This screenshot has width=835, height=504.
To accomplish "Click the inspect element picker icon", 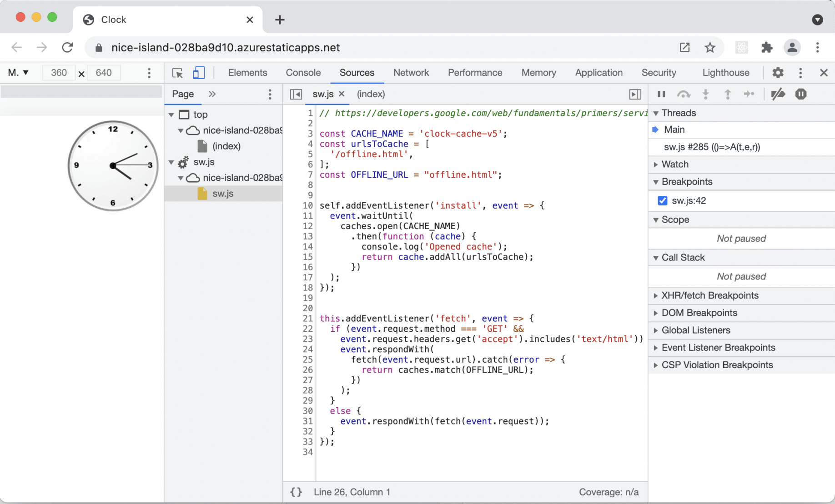I will click(177, 73).
